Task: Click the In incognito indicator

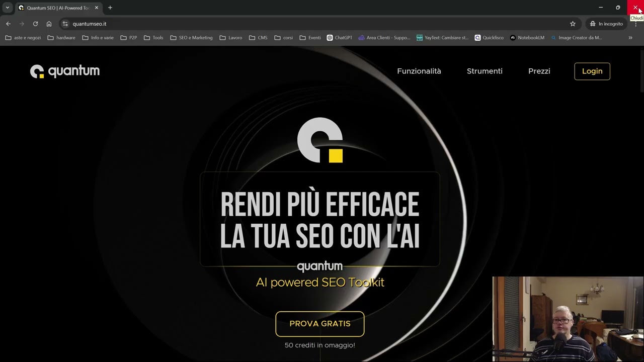Action: [x=606, y=24]
